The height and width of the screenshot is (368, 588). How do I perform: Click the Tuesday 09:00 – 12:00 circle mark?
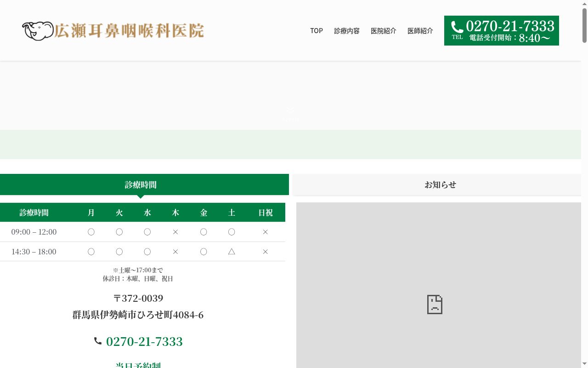click(119, 232)
